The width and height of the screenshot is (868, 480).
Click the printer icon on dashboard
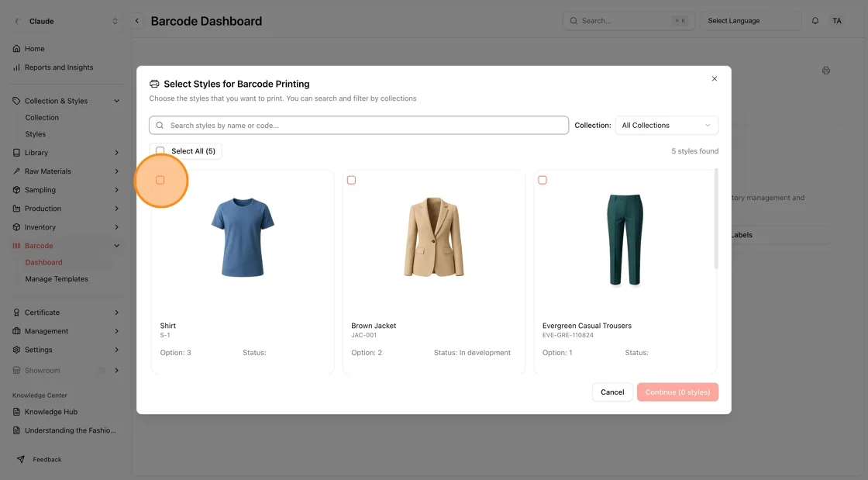826,71
